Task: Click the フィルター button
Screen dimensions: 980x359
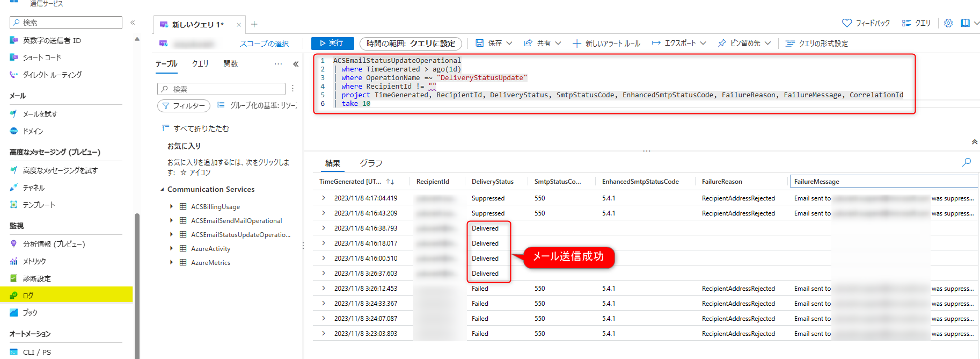Action: pyautogui.click(x=184, y=106)
